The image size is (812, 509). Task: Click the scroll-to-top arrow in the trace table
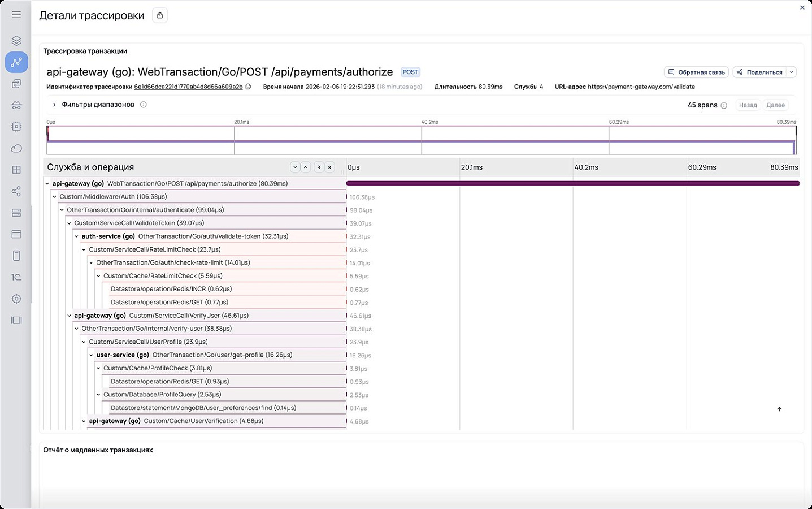click(x=779, y=409)
